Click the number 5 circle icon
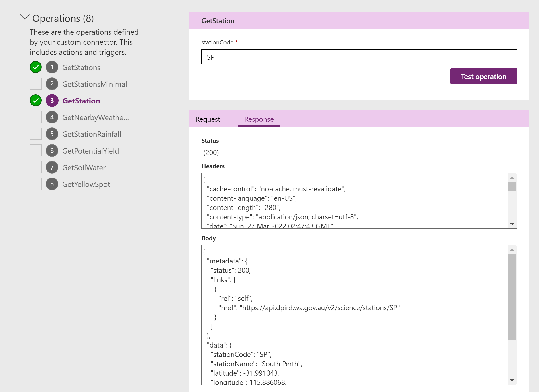Image resolution: width=539 pixels, height=392 pixels. tap(52, 134)
